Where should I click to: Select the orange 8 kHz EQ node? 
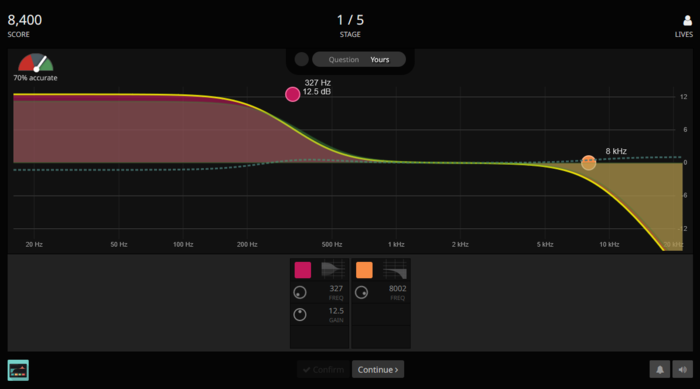(x=588, y=163)
